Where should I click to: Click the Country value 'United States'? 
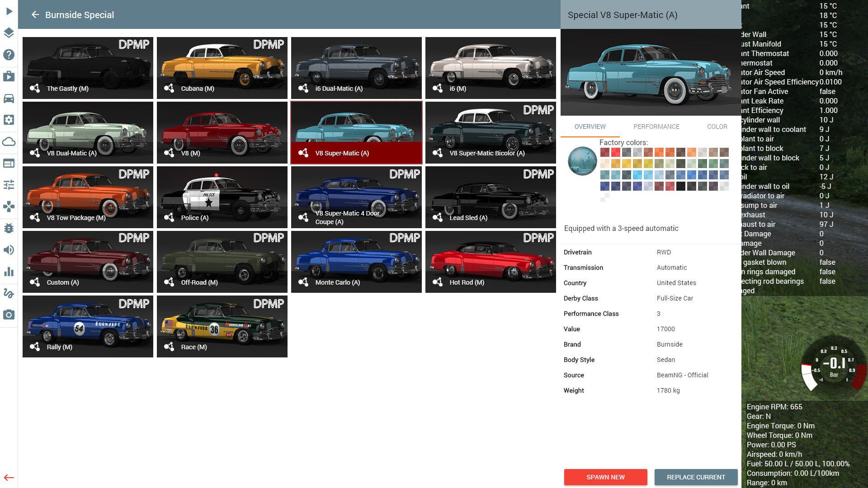[x=676, y=283]
